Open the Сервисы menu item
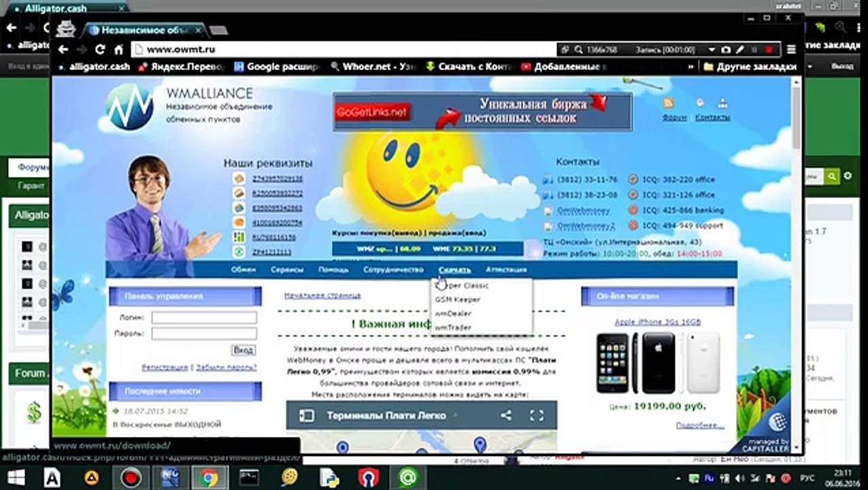 click(287, 269)
